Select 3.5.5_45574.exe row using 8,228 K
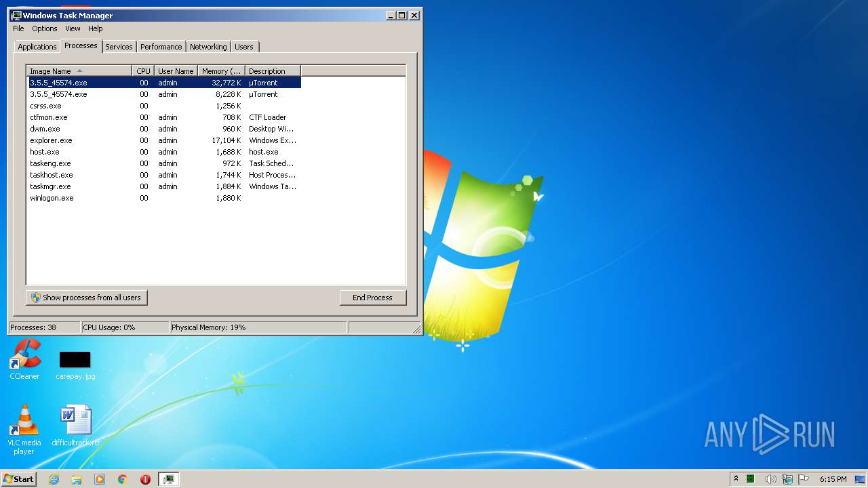Screen dimensions: 868x488 point(163,94)
